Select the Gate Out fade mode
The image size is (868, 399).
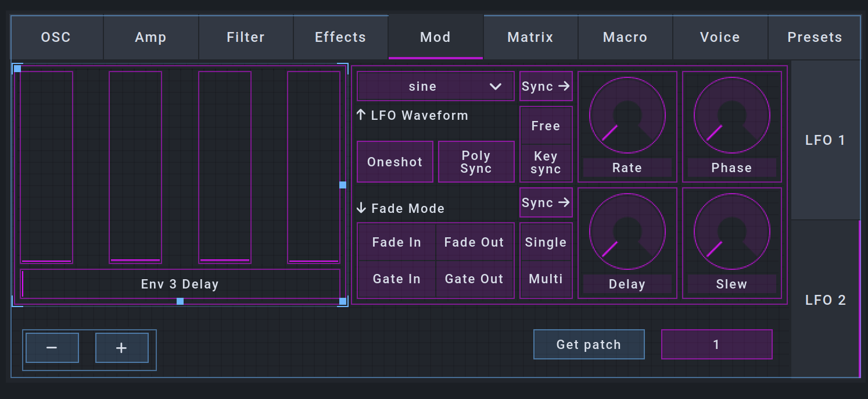coord(474,279)
